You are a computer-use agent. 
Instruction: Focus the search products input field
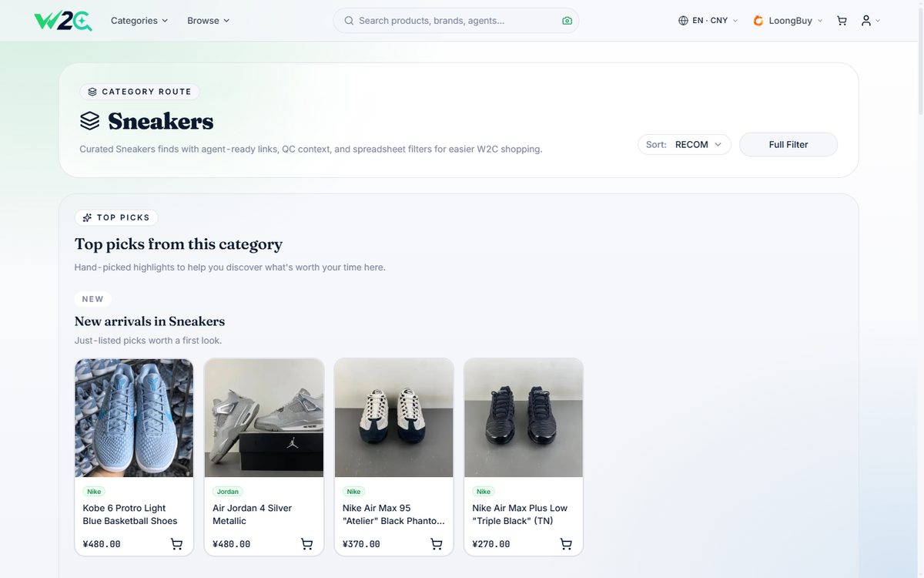coord(456,21)
